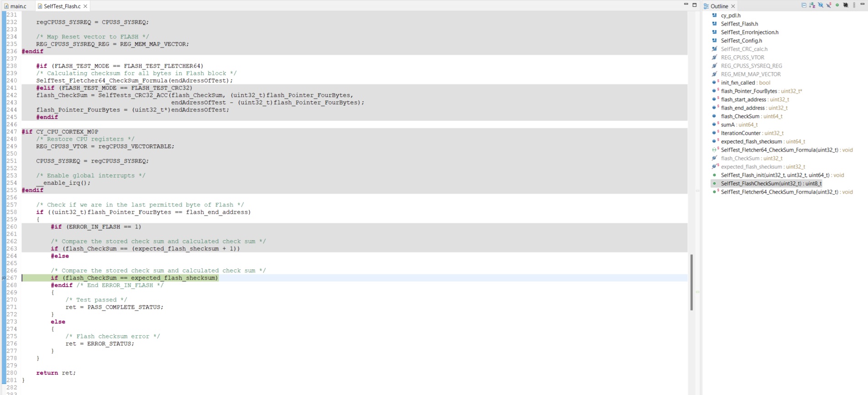Select flash_end_address in Outline
868x395 pixels.
pos(754,108)
